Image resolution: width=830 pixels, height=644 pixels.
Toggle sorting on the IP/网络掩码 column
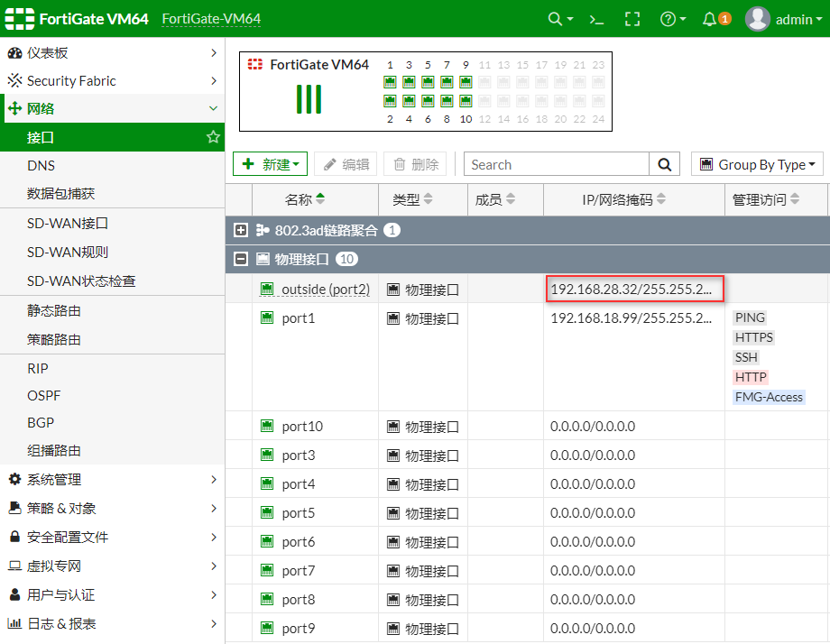(623, 199)
